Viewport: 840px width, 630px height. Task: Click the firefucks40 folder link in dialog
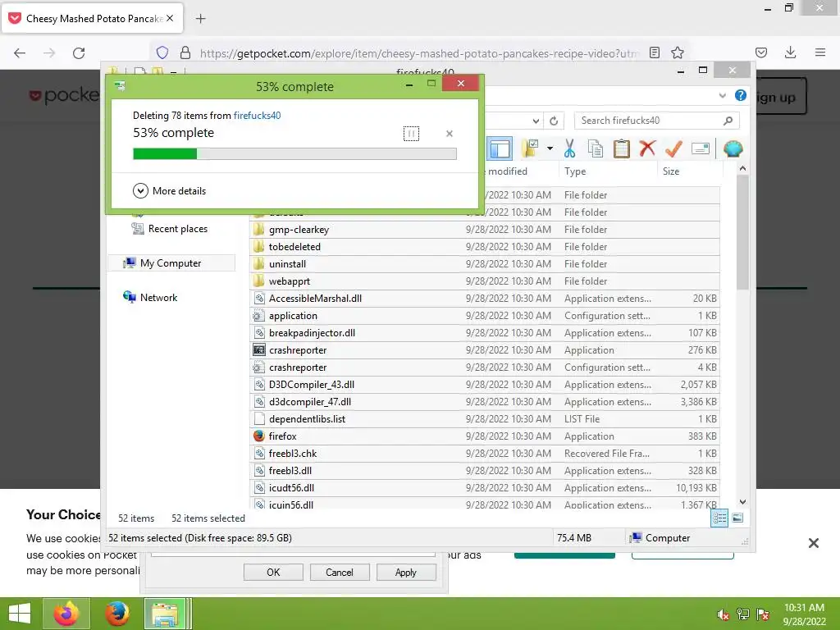pyautogui.click(x=257, y=115)
